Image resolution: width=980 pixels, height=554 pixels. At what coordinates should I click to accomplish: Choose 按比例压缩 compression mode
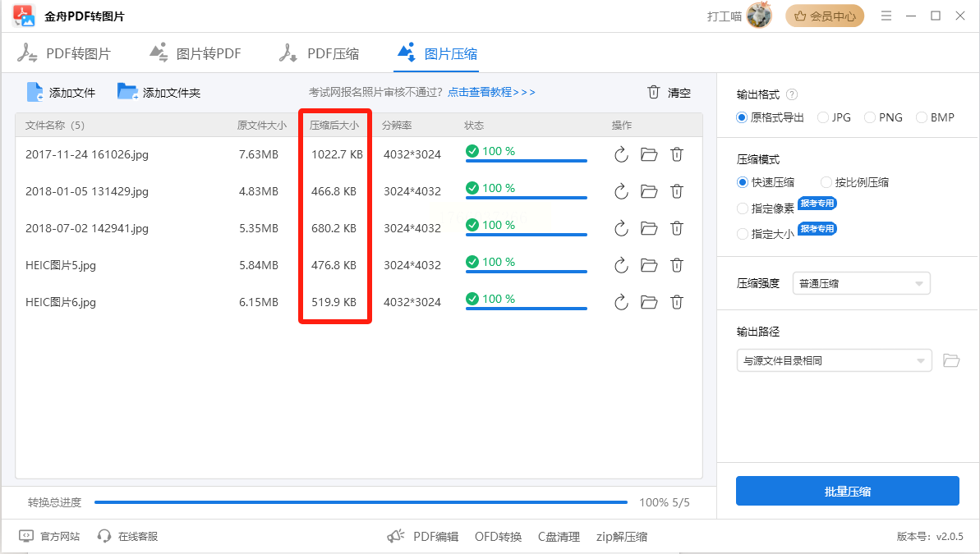click(x=826, y=182)
